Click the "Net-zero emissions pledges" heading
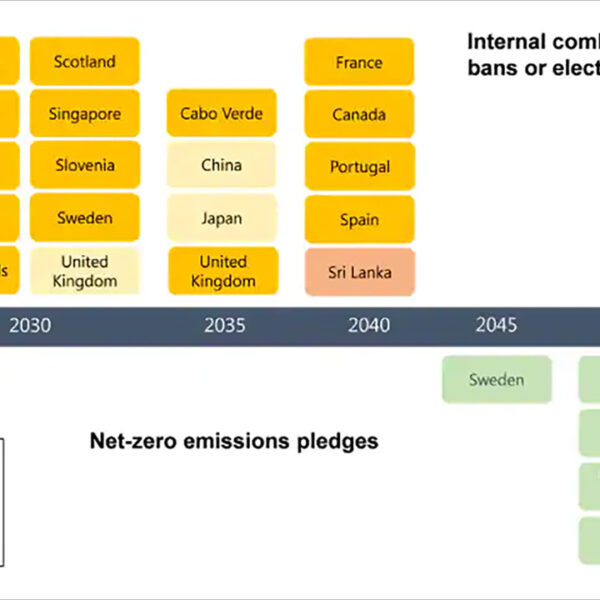600x600 pixels. pos(234,441)
